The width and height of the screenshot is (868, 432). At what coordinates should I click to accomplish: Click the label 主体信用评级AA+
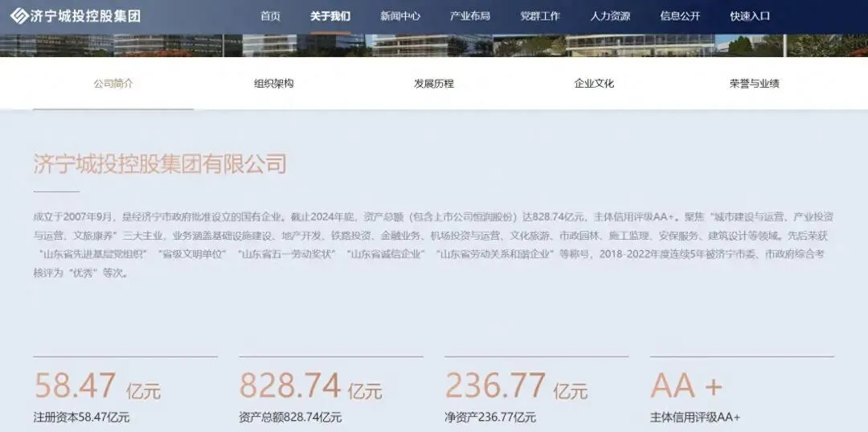[695, 417]
